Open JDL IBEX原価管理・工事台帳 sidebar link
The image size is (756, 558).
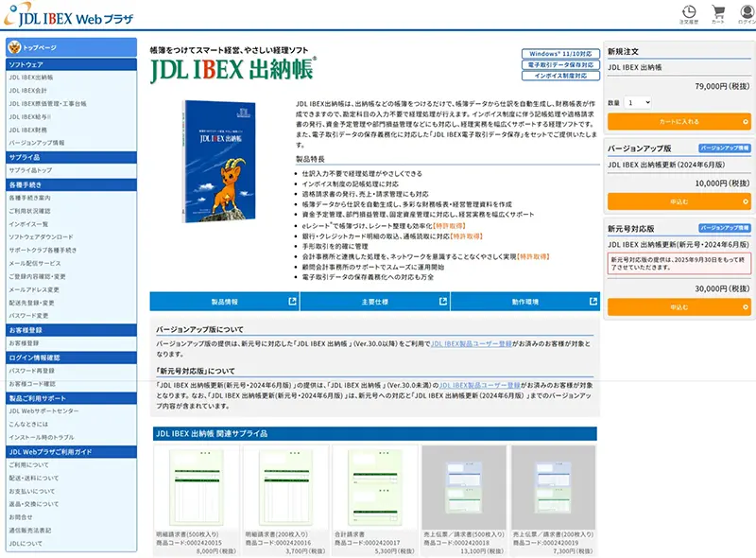point(48,103)
